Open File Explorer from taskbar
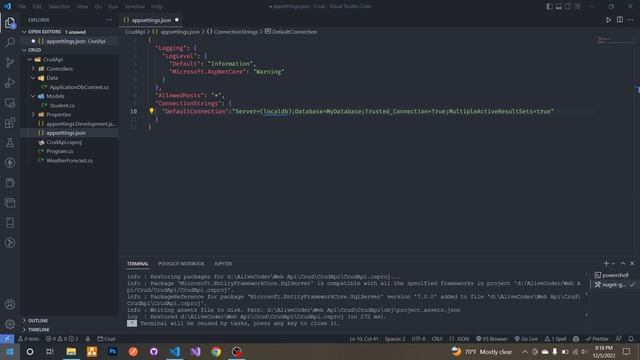The height and width of the screenshot is (360, 640). (x=71, y=351)
